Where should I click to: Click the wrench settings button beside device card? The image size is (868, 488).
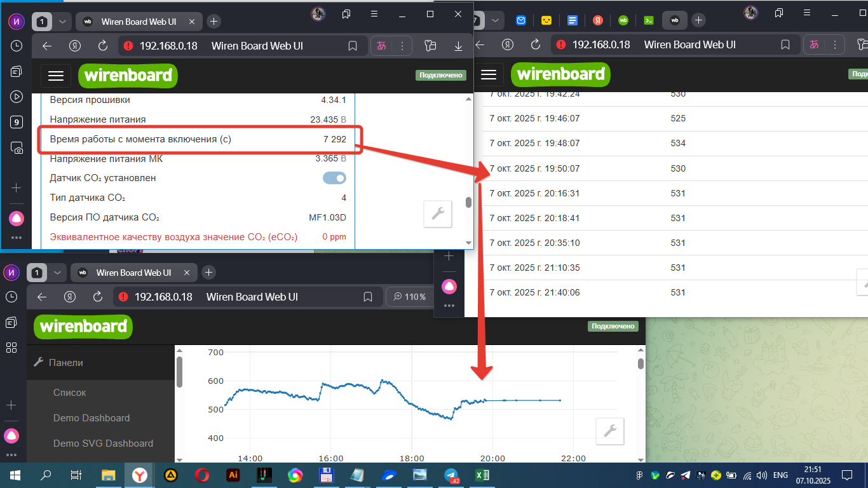click(438, 214)
